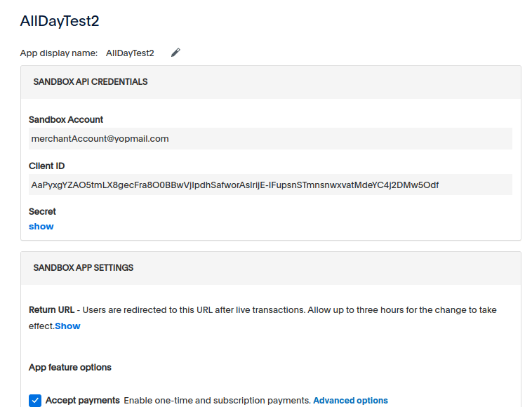Click the App display name label
The image size is (532, 407).
tap(59, 53)
